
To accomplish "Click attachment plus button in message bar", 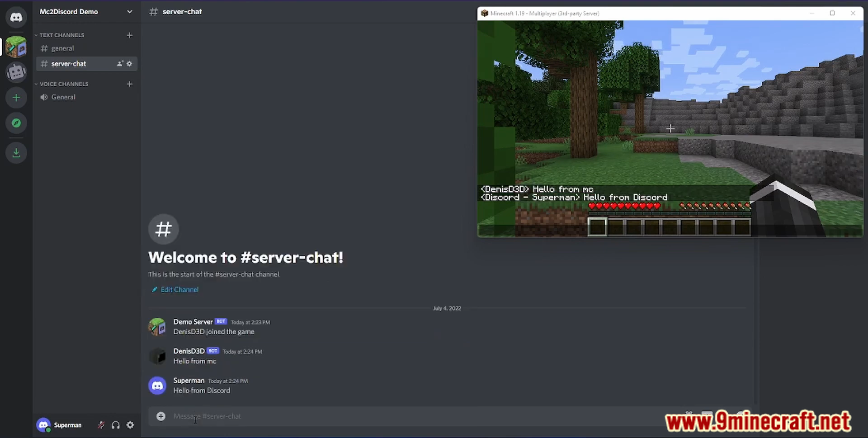I will (161, 416).
